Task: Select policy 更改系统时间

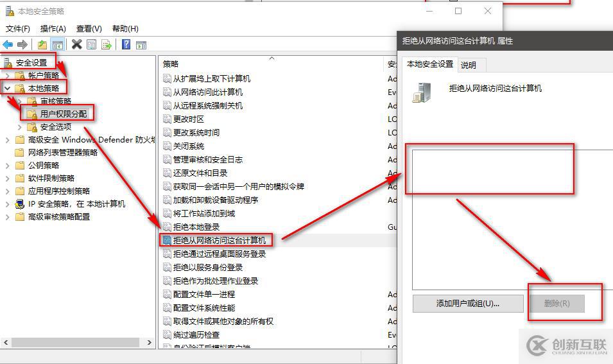Action: [196, 133]
